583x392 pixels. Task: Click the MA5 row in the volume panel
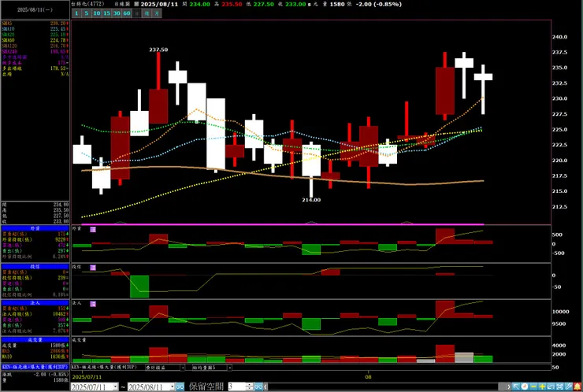35,351
